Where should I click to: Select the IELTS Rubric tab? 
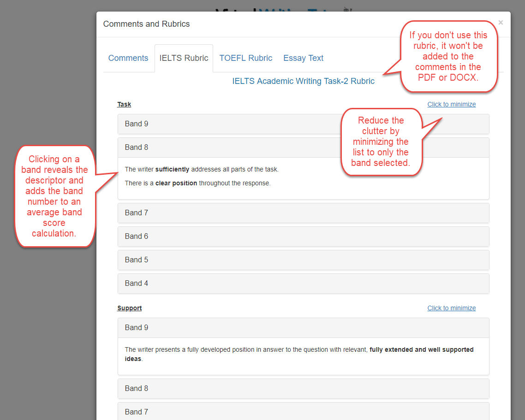[x=184, y=58]
